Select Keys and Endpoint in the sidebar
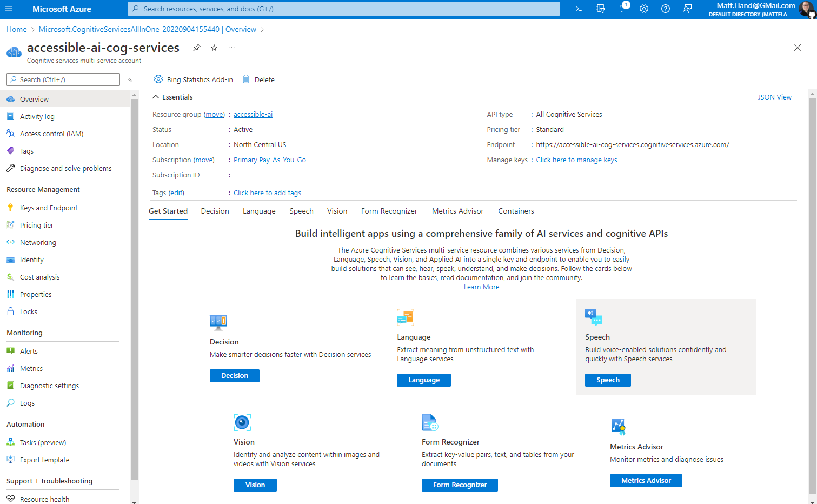 49,207
